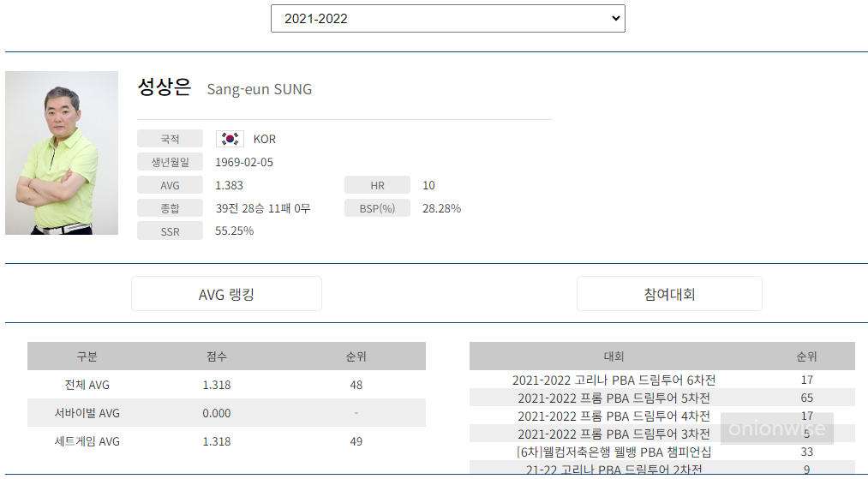Select AVG value 1.383
The width and height of the screenshot is (868, 479).
[x=229, y=185]
